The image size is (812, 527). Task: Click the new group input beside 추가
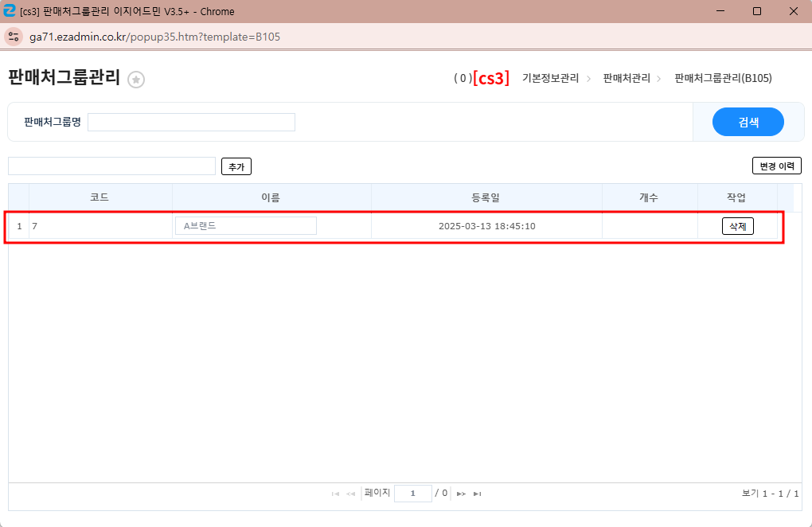pos(111,166)
